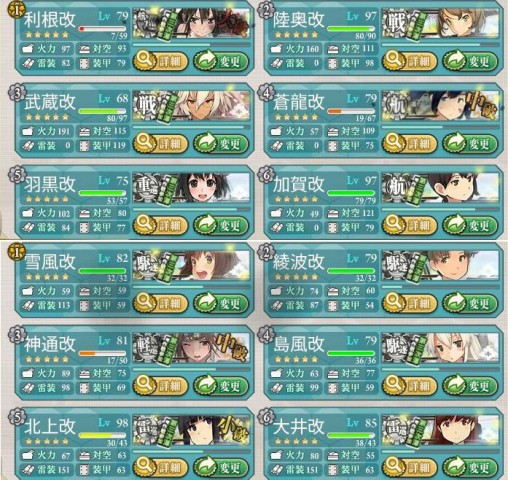This screenshot has width=508, height=480.
Task: Click the 戦 ship type badge of 武蔵改
Action: [x=147, y=105]
